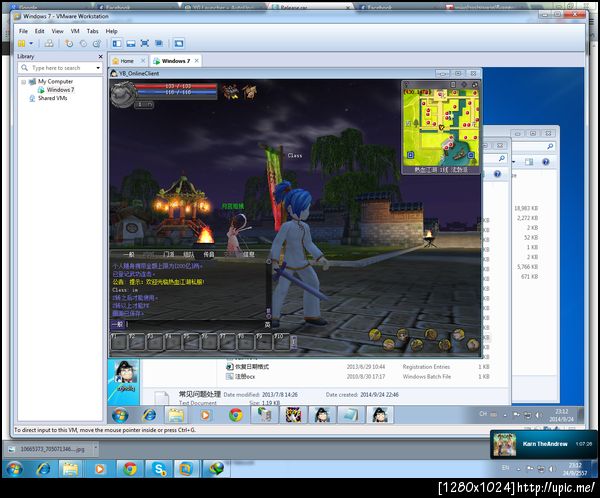600x498 pixels.
Task: Open Chrome in the guest taskbar
Action: click(x=235, y=415)
